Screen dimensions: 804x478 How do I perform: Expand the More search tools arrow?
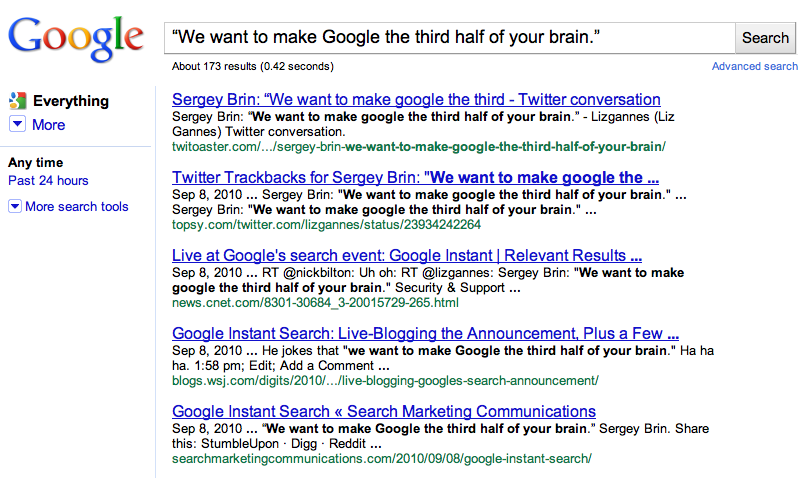[14, 207]
